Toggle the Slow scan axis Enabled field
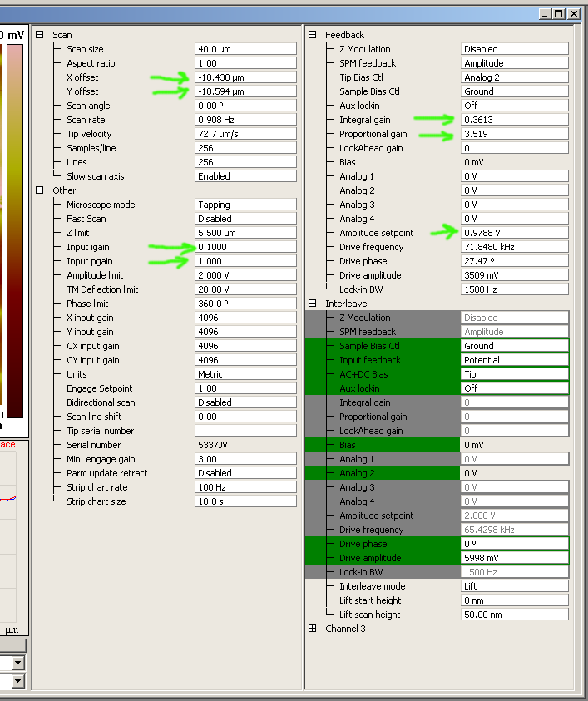Viewport: 588px width, 701px height. 245,176
